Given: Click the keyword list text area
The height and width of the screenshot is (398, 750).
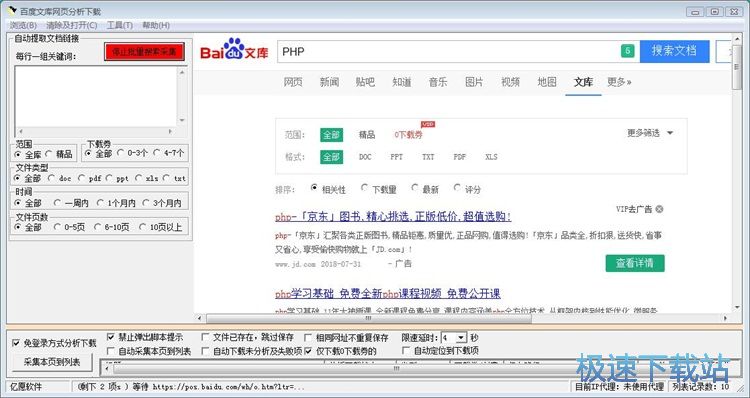Looking at the screenshot, I should click(96, 96).
